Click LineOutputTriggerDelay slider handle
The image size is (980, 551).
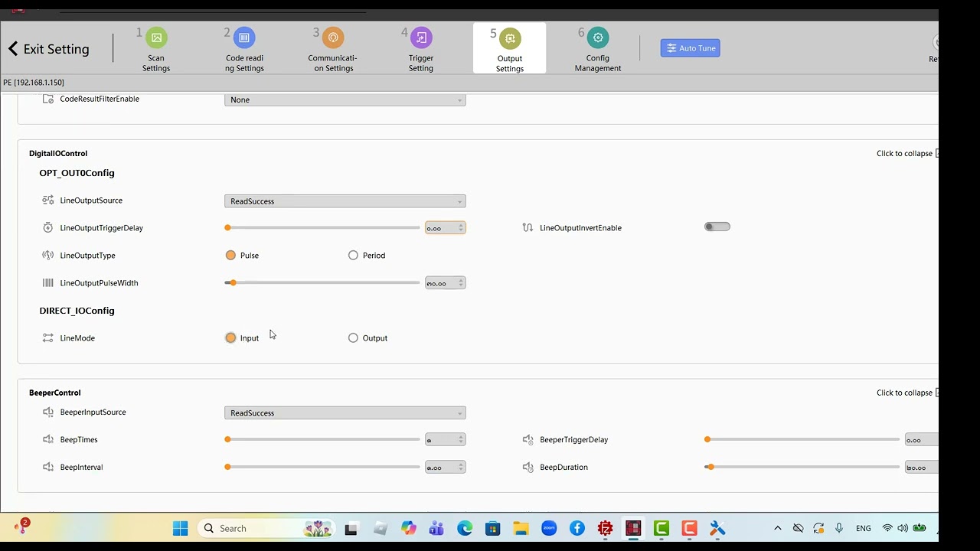click(227, 228)
